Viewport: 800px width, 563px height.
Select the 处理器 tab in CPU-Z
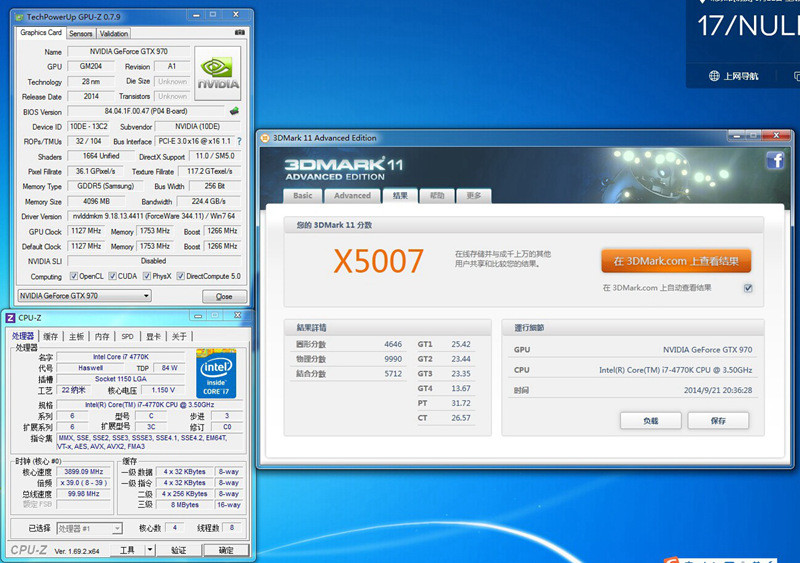(x=23, y=336)
